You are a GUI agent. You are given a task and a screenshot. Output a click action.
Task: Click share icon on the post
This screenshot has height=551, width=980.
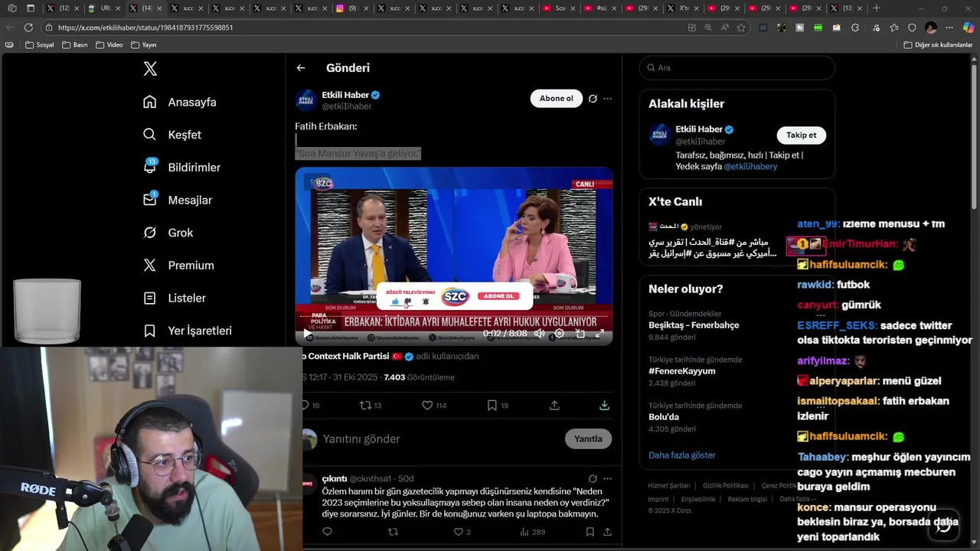554,406
